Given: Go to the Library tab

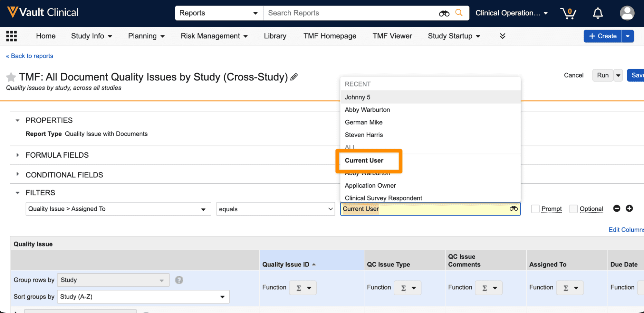Looking at the screenshot, I should coord(275,36).
